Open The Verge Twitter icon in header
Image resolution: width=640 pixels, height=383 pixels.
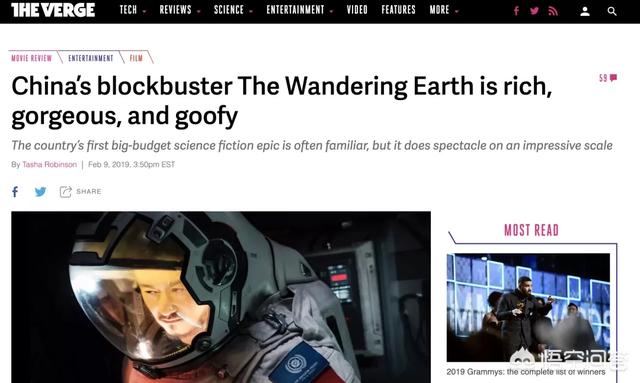(534, 11)
